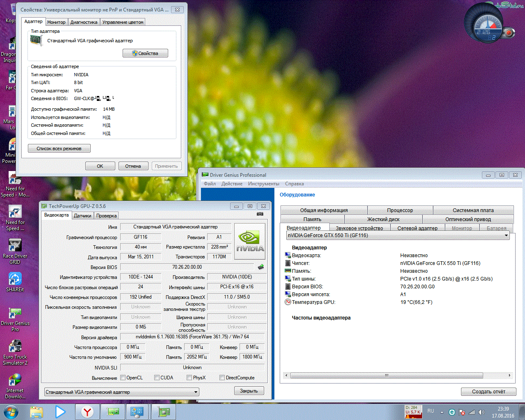Tick the CUDA checkbox

tap(157, 378)
